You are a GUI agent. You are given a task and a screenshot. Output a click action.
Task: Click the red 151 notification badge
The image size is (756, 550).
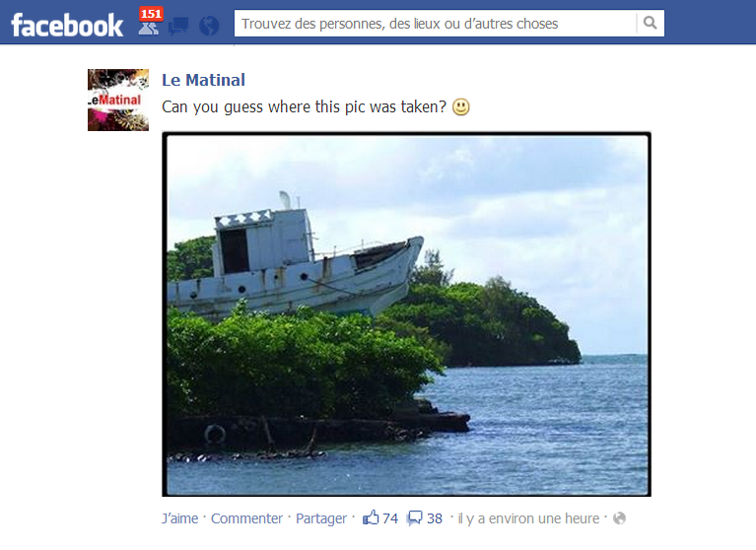click(x=151, y=14)
